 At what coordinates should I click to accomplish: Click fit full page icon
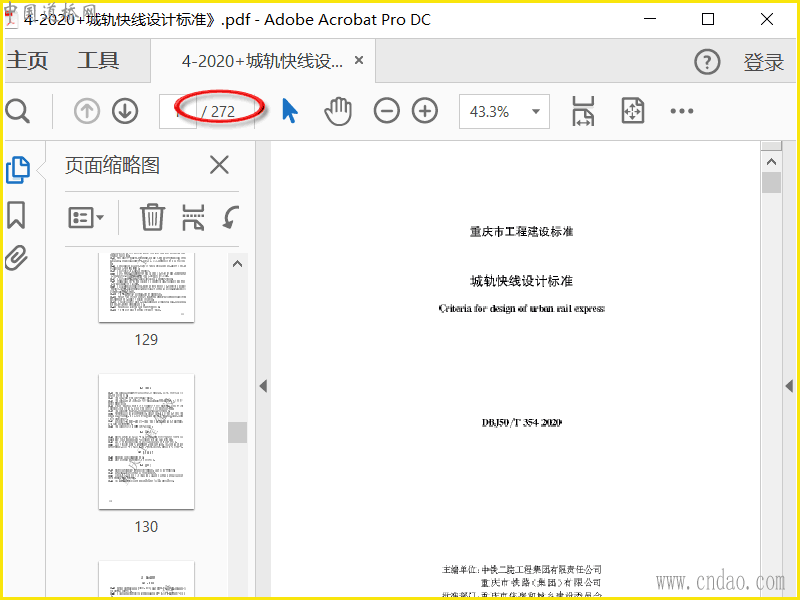coord(633,111)
